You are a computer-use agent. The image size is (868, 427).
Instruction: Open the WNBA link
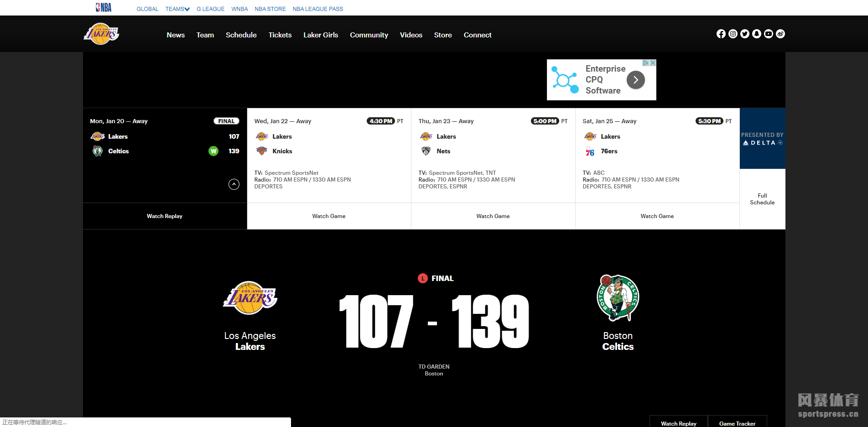tap(239, 9)
